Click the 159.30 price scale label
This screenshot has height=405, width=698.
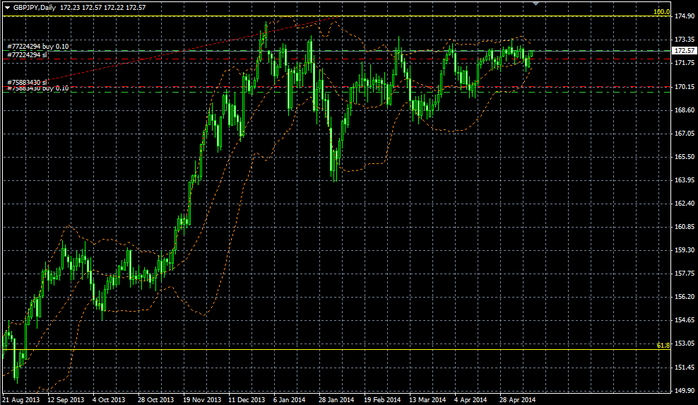pyautogui.click(x=685, y=250)
